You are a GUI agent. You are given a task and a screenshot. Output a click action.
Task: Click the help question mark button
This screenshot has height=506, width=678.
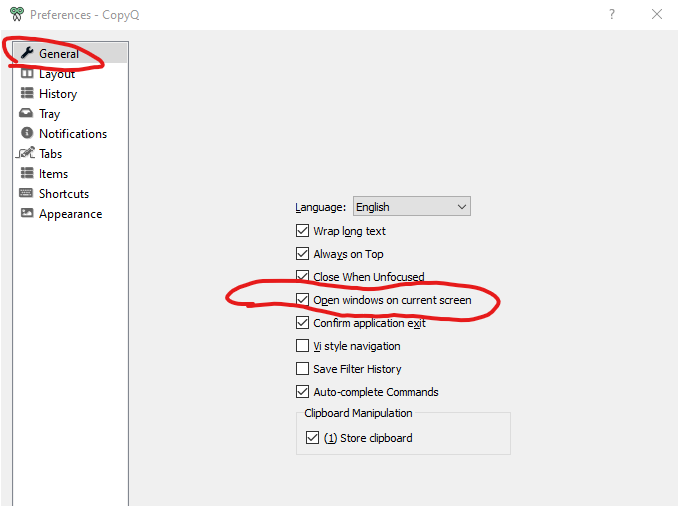point(612,14)
